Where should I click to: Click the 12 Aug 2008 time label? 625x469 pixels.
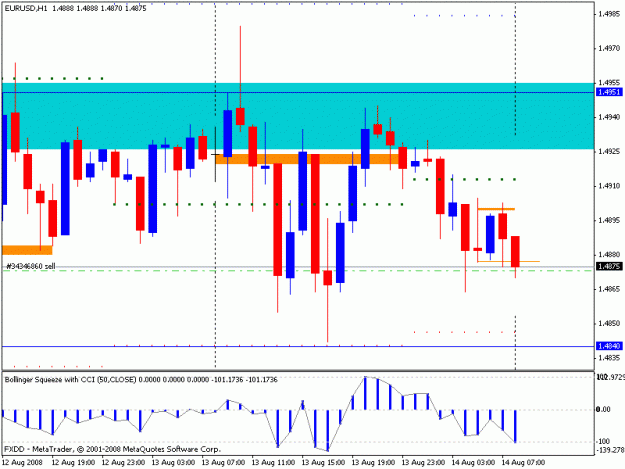22,463
